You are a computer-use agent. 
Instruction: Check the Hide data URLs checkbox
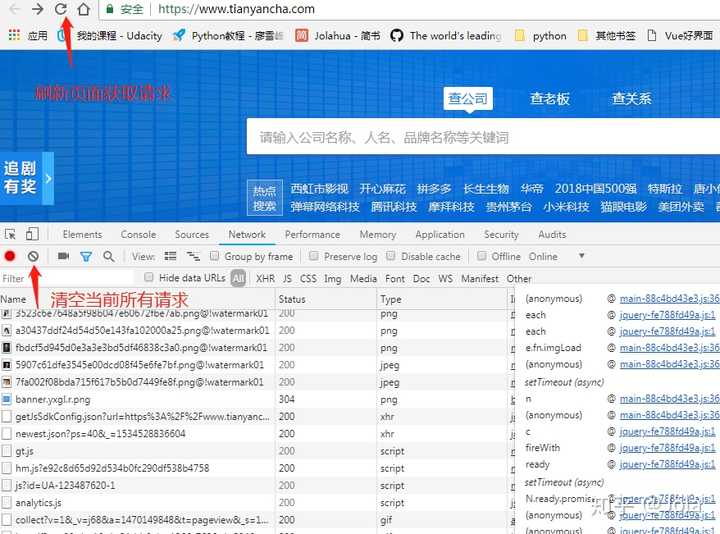(149, 277)
